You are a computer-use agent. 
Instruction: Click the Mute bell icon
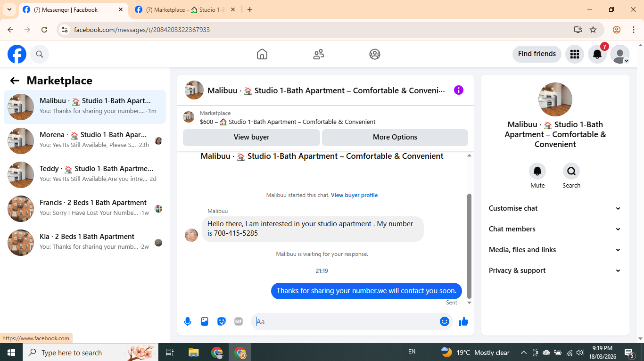537,171
